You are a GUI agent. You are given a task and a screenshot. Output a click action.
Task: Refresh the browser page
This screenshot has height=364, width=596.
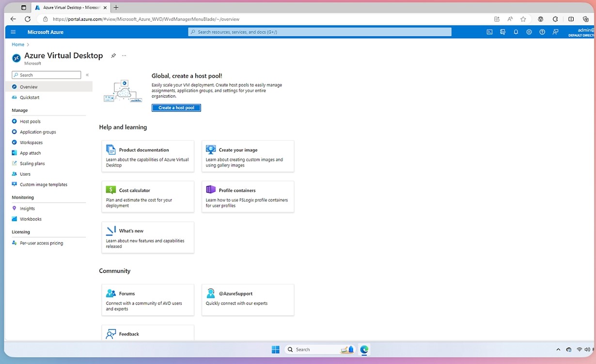28,19
